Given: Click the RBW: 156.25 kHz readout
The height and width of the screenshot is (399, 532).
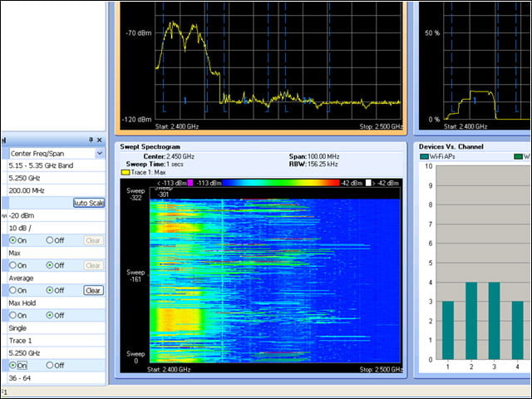Looking at the screenshot, I should (314, 165).
